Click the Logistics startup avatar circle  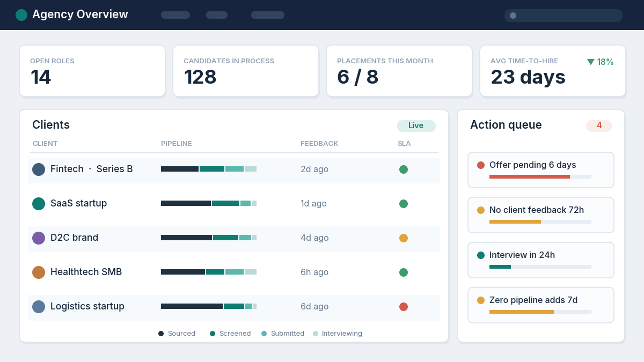pyautogui.click(x=39, y=307)
